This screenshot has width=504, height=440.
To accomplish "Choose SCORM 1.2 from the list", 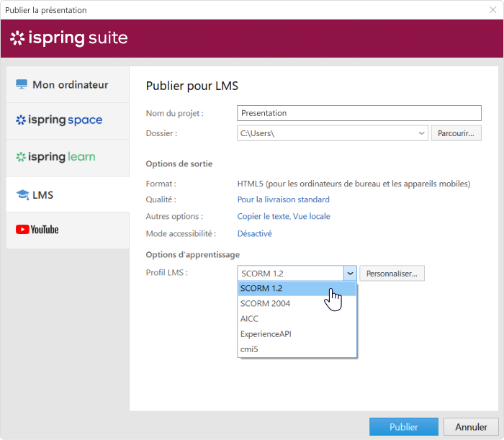I will pyautogui.click(x=297, y=288).
